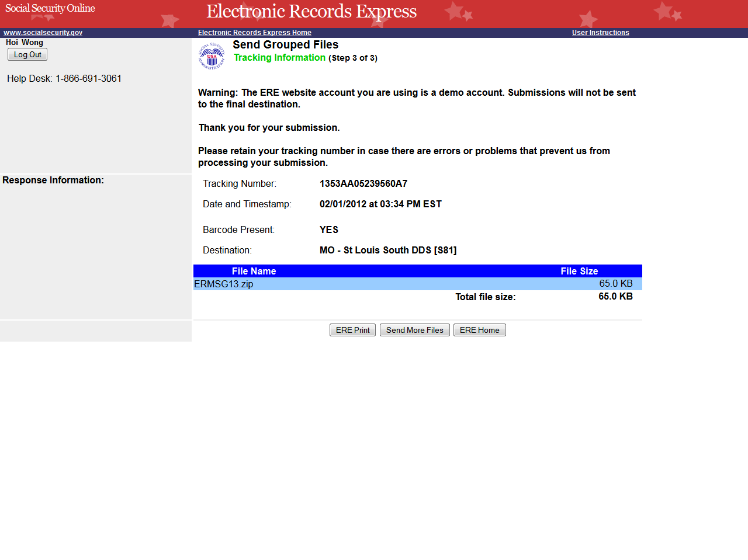Click the Total file size value 65.0 KB
This screenshot has width=748, height=560.
pyautogui.click(x=615, y=296)
